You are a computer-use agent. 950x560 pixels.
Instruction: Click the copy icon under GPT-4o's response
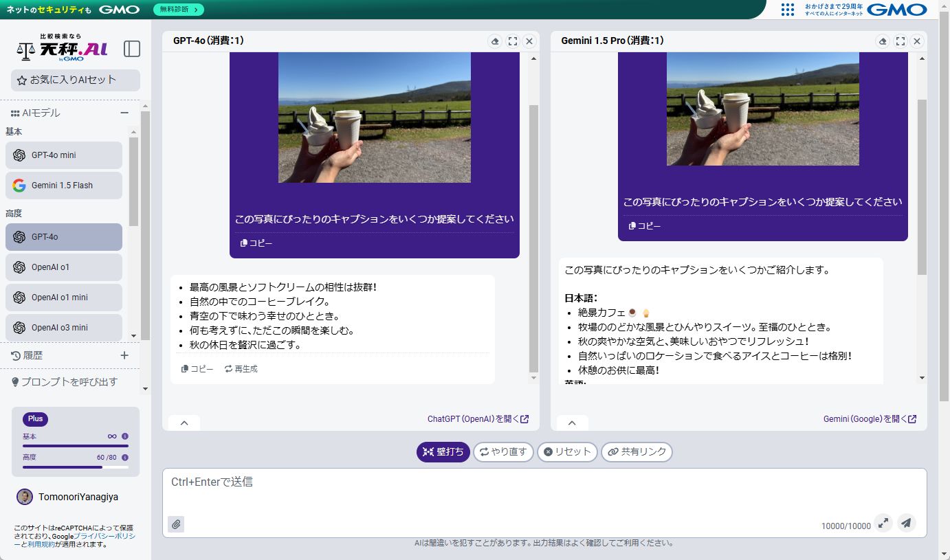tap(197, 368)
